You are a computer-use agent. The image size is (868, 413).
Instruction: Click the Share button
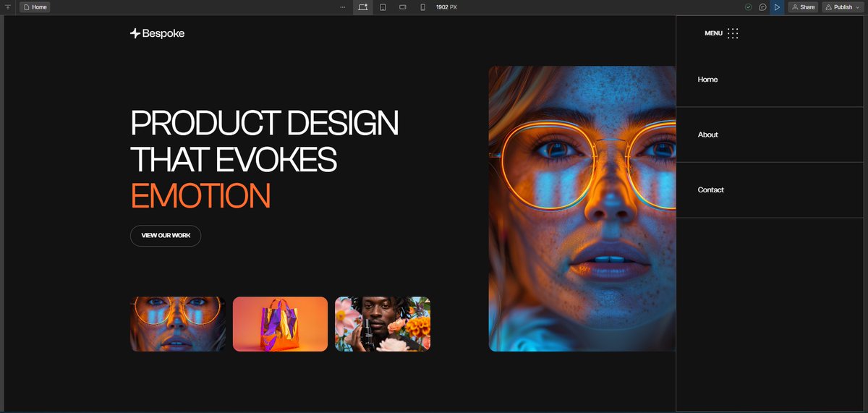click(x=803, y=7)
